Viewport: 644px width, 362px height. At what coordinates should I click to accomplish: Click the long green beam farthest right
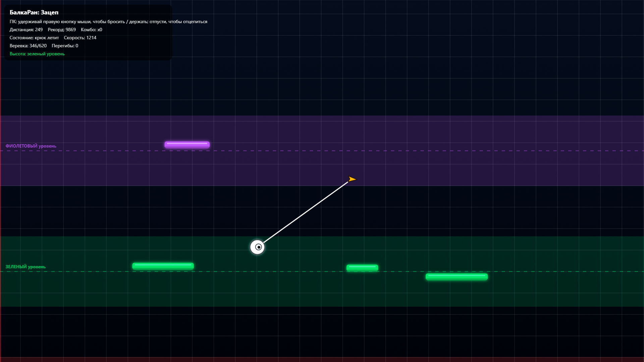[457, 277]
